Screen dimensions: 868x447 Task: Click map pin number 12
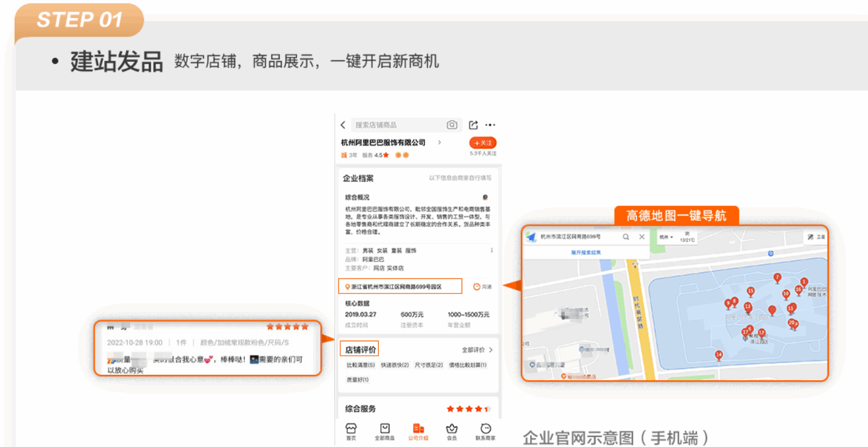click(x=761, y=334)
